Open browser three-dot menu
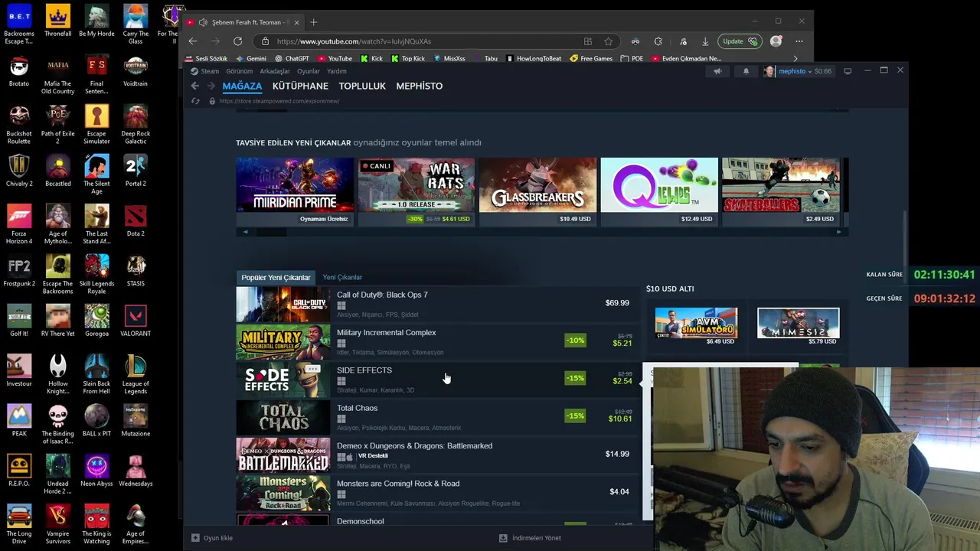 (x=799, y=41)
